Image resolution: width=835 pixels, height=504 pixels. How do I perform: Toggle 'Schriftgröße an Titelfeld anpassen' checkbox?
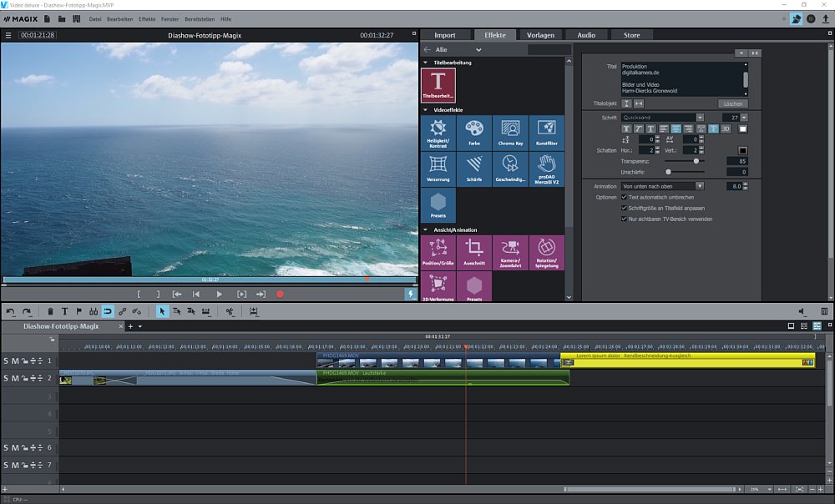[x=624, y=208]
